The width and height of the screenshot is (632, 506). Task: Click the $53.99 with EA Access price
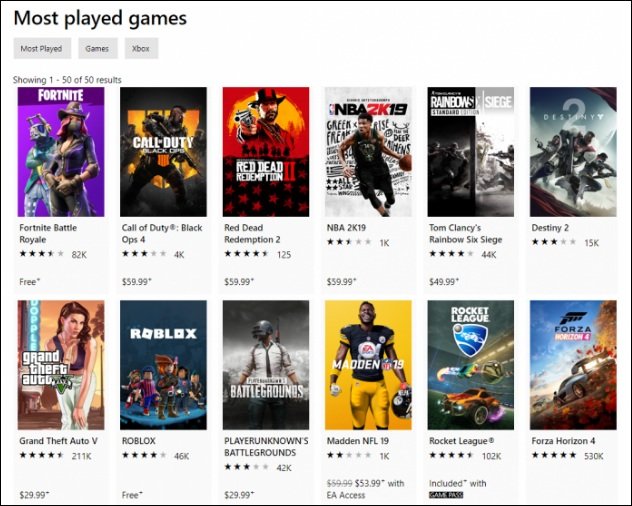[x=365, y=489]
